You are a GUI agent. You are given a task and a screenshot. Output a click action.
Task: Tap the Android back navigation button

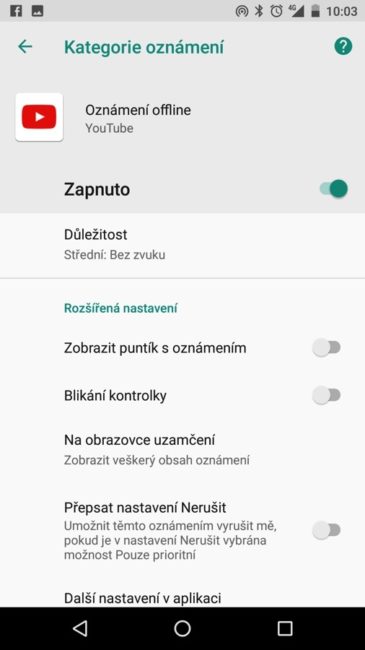(80, 628)
